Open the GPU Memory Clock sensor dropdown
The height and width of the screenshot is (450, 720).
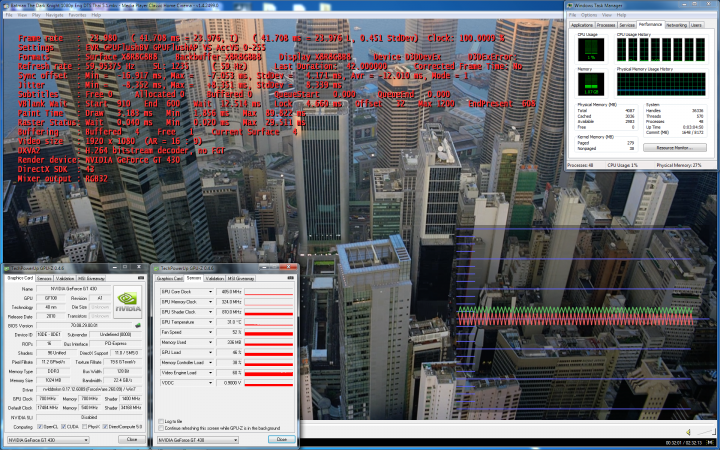(x=210, y=302)
